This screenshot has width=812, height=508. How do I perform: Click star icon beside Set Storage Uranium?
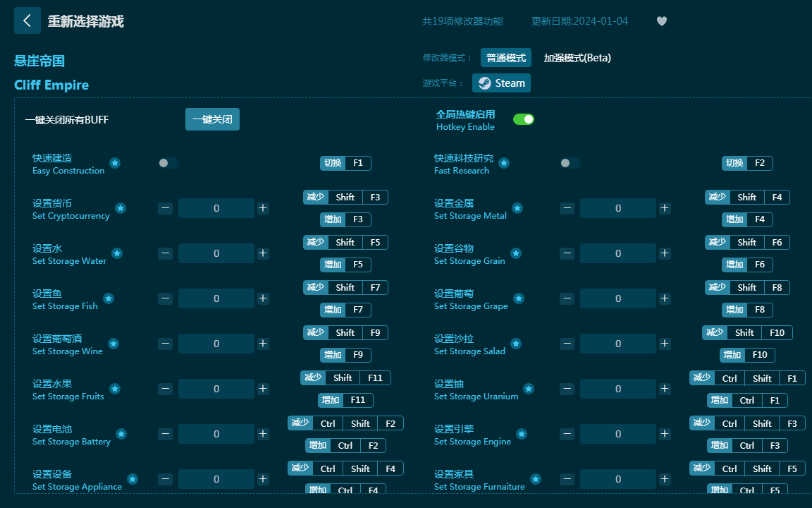click(x=529, y=389)
